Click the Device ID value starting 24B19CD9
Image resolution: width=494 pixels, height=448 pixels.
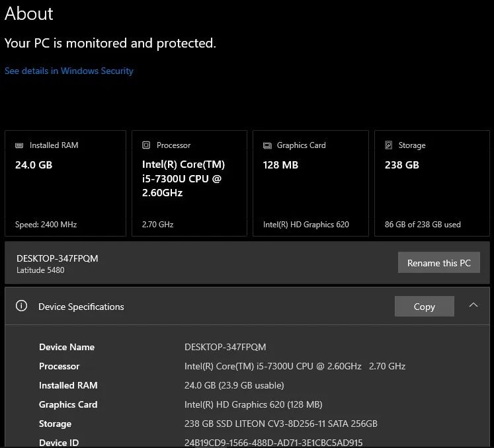274,443
